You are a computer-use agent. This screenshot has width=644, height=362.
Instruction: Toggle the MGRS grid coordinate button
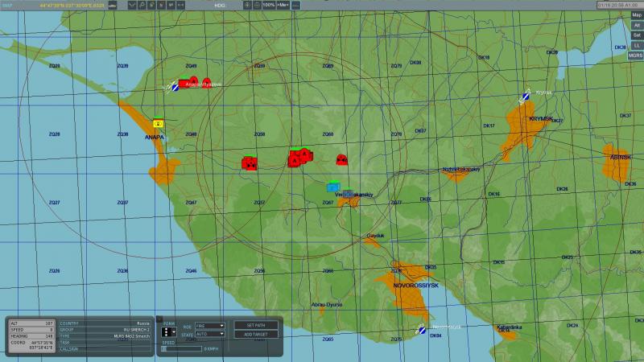635,56
